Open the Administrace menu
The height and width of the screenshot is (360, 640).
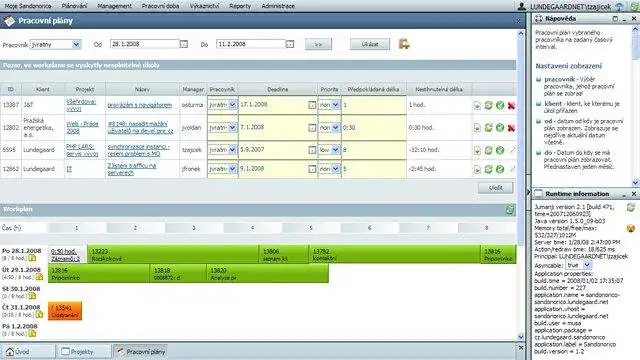278,6
